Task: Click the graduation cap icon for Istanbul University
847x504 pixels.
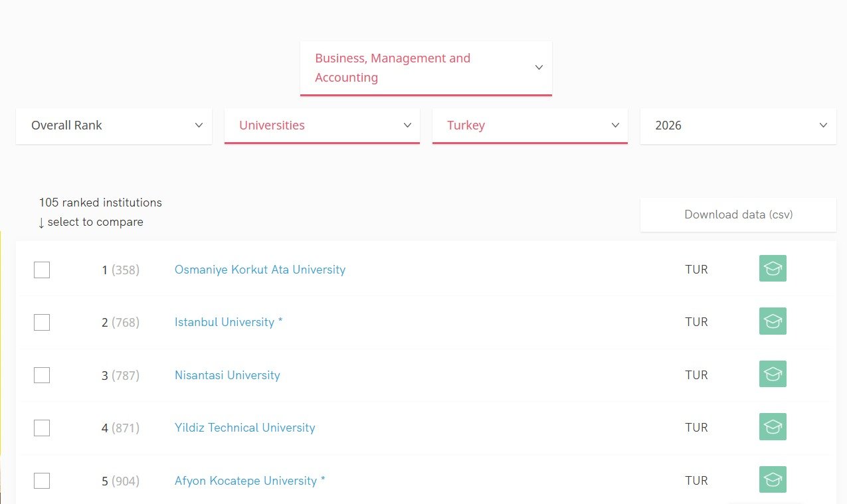Action: tap(772, 321)
